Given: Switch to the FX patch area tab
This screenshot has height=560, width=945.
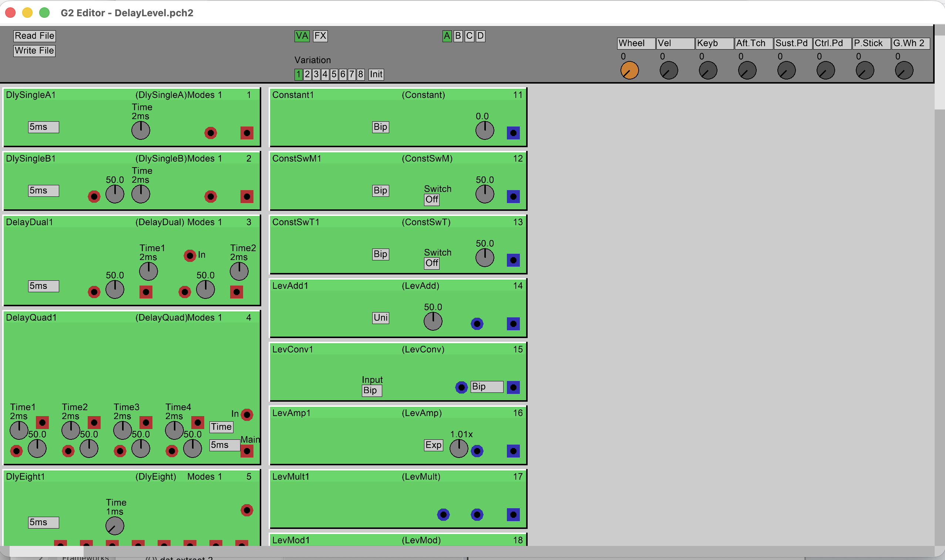Looking at the screenshot, I should 320,36.
